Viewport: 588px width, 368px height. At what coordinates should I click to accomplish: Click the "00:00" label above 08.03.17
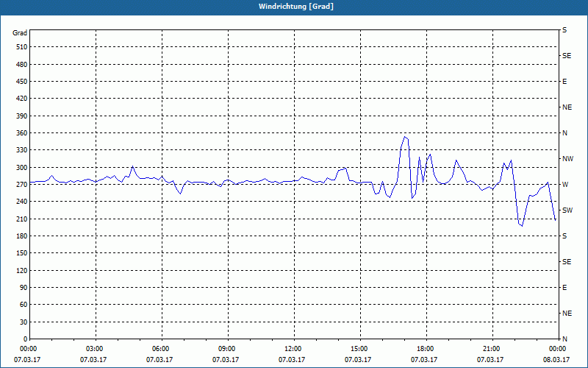(557, 349)
